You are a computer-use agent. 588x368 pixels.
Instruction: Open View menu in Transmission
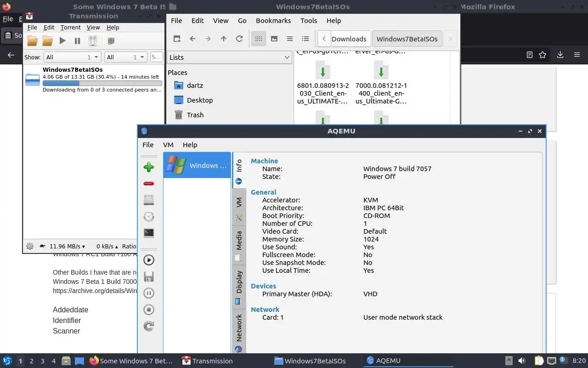point(93,28)
